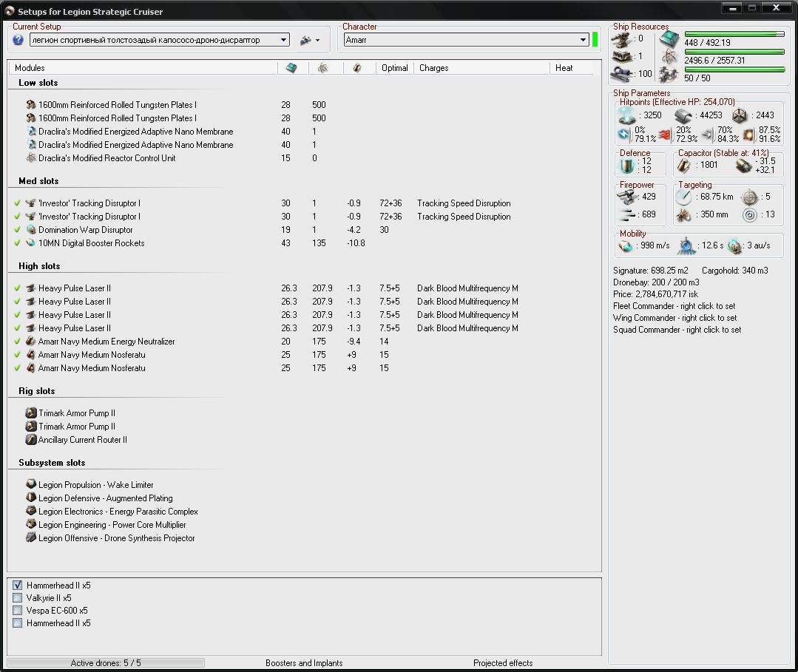Click the green character status indicator
The width and height of the screenshot is (798, 672).
595,39
